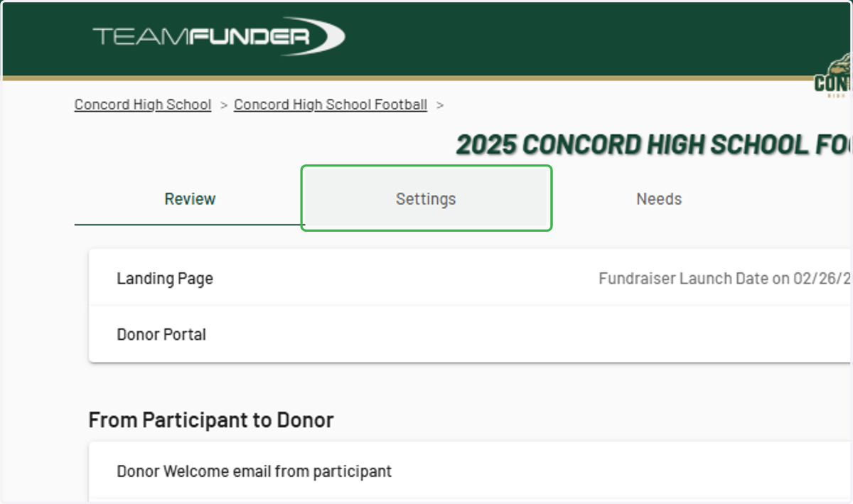Click empty area of the green header banner

pos(569,38)
